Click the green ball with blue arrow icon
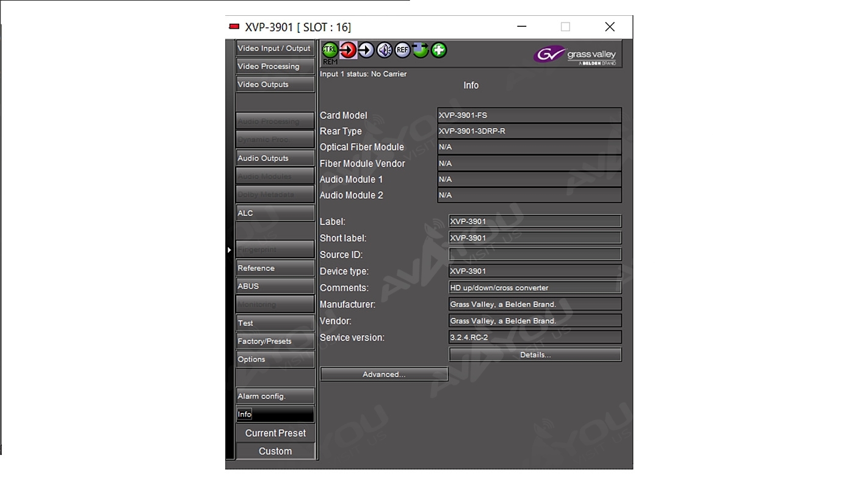The width and height of the screenshot is (868, 488). coord(421,50)
